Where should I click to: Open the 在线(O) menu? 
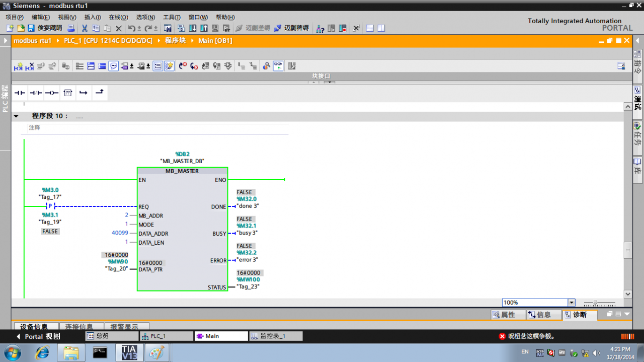[118, 17]
